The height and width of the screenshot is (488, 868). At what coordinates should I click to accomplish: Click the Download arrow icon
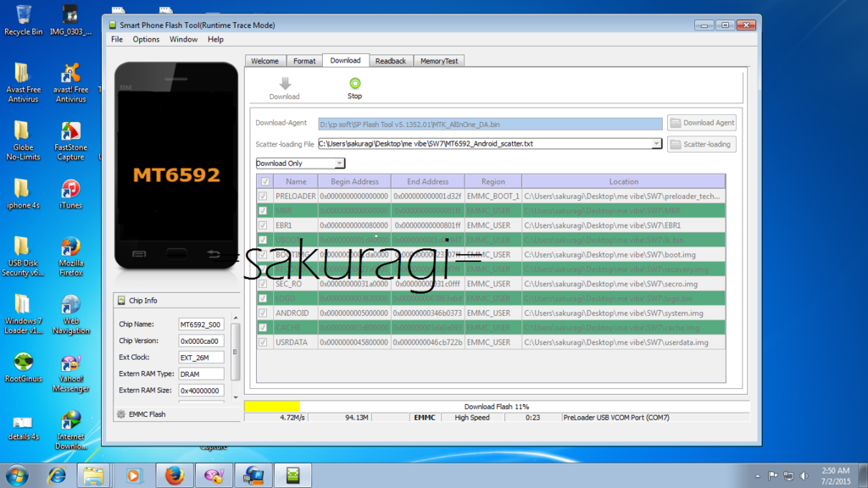(x=285, y=84)
